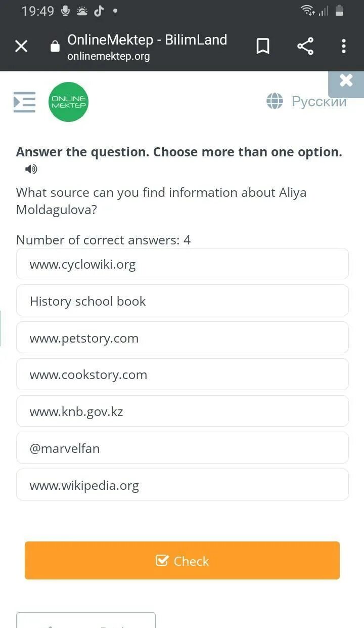Viewport: 364px width, 628px height.
Task: Select the www.wikipedia.org answer
Action: pyautogui.click(x=183, y=485)
